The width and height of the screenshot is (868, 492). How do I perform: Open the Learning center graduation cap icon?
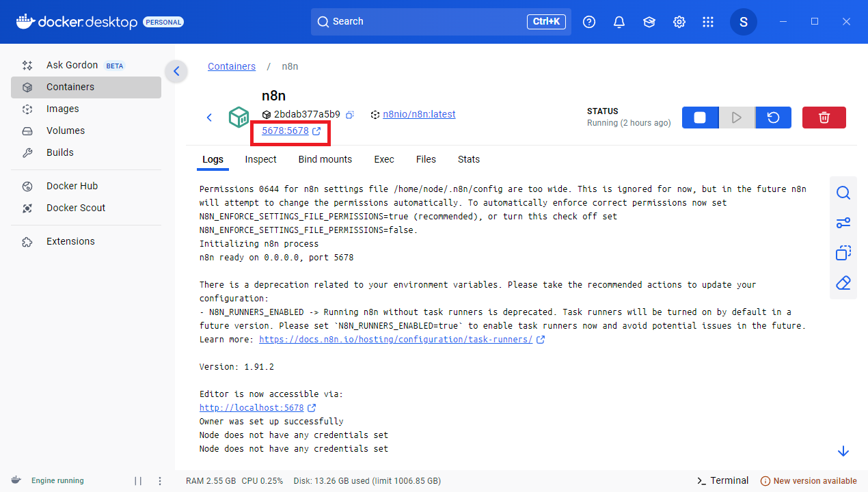click(x=649, y=22)
